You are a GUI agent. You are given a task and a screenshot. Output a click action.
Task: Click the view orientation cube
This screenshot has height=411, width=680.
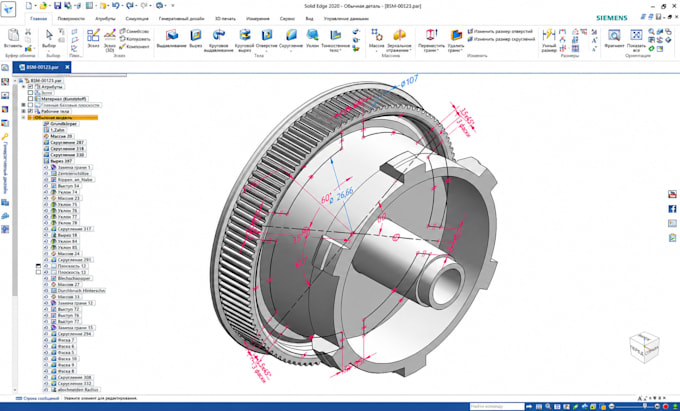645,347
